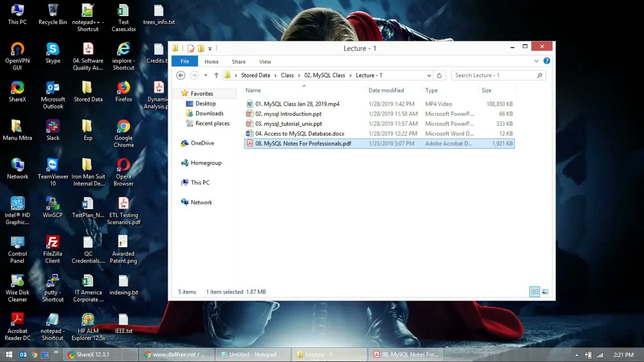Open the View ribbon tab

pyautogui.click(x=265, y=61)
